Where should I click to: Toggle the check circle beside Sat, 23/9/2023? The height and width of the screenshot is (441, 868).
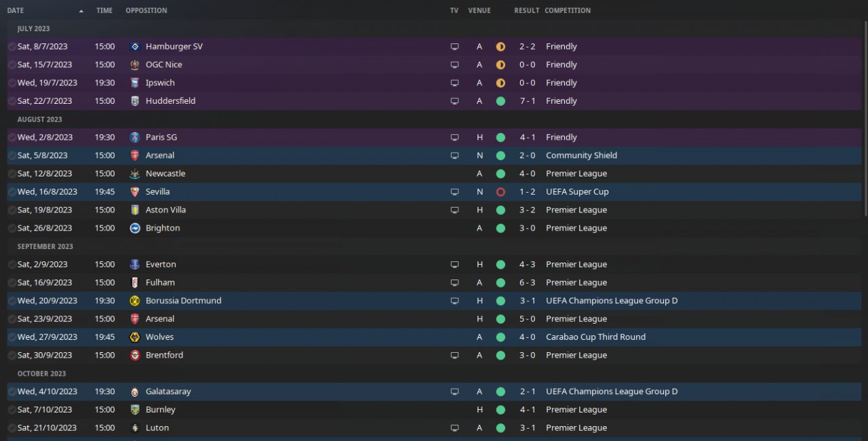click(12, 319)
